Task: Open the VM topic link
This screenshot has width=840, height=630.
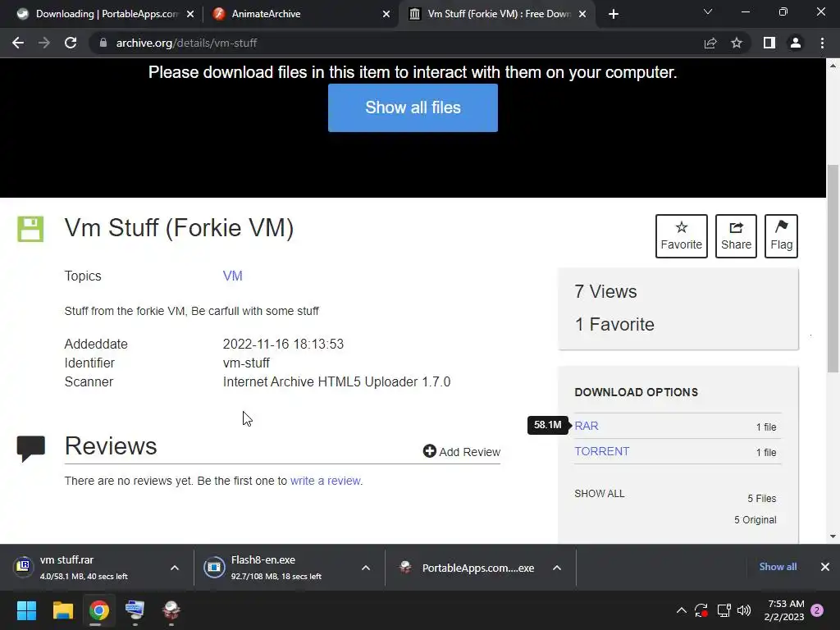Action: [x=232, y=276]
